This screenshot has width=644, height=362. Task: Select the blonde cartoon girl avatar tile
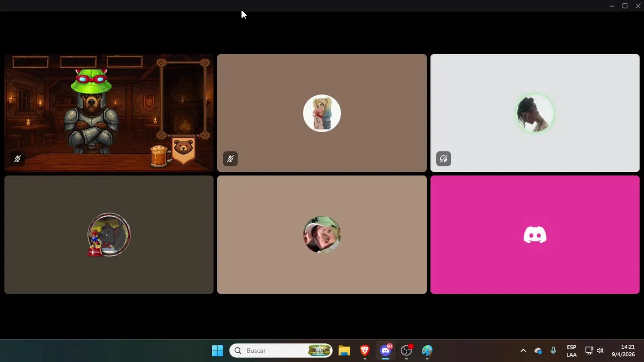[x=322, y=113]
